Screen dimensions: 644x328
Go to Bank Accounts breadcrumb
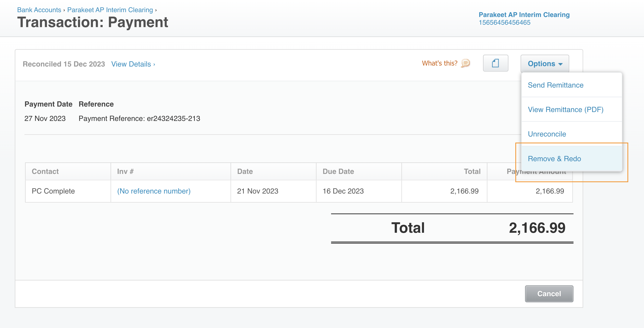[39, 10]
